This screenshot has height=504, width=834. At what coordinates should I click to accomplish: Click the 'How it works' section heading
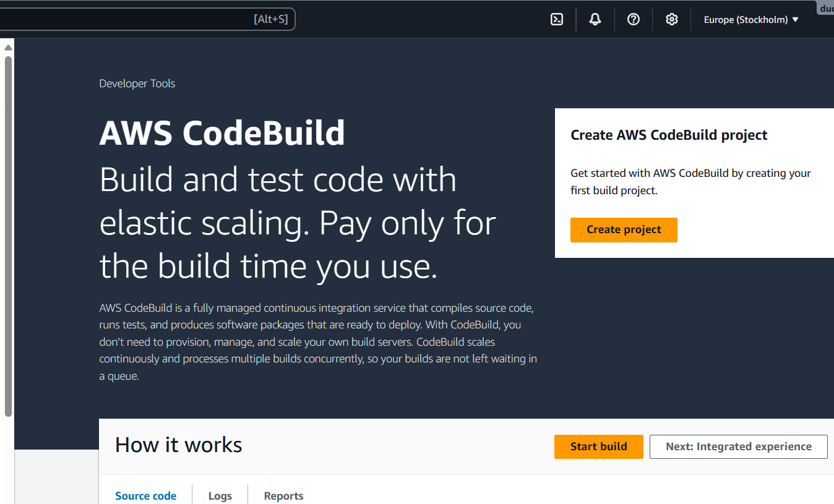coord(178,444)
